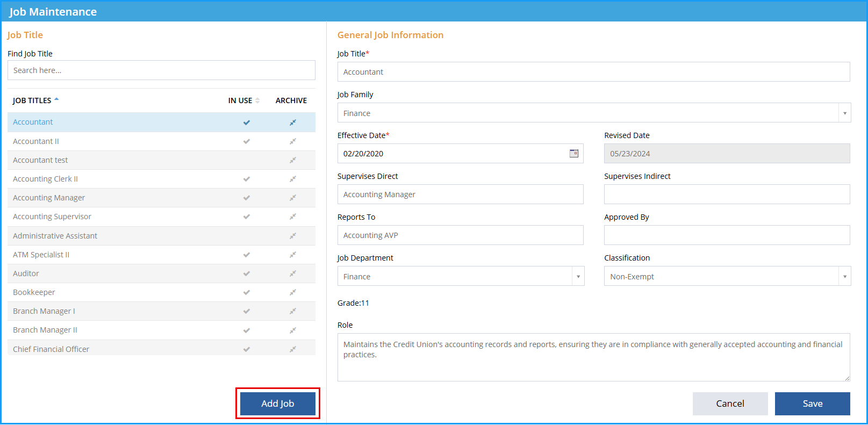Select the Branch Manager II job title
The height and width of the screenshot is (425, 868).
pyautogui.click(x=45, y=330)
